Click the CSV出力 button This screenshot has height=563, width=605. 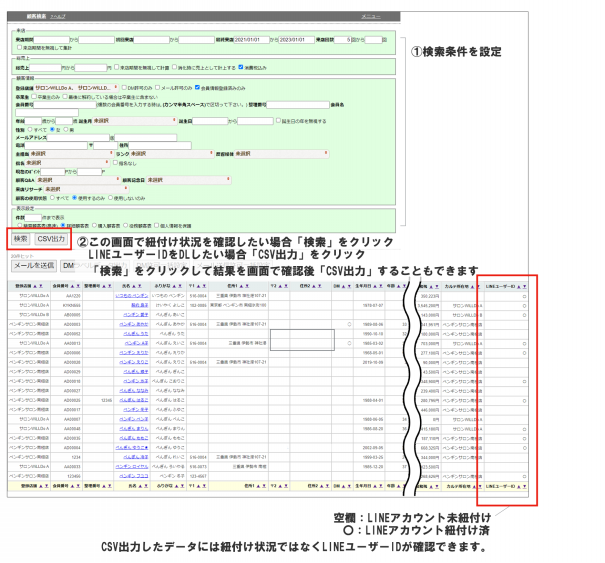pyautogui.click(x=51, y=239)
